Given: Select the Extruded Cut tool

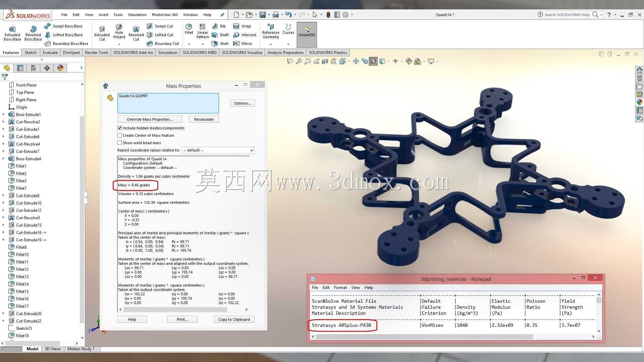Looking at the screenshot, I should (102, 34).
